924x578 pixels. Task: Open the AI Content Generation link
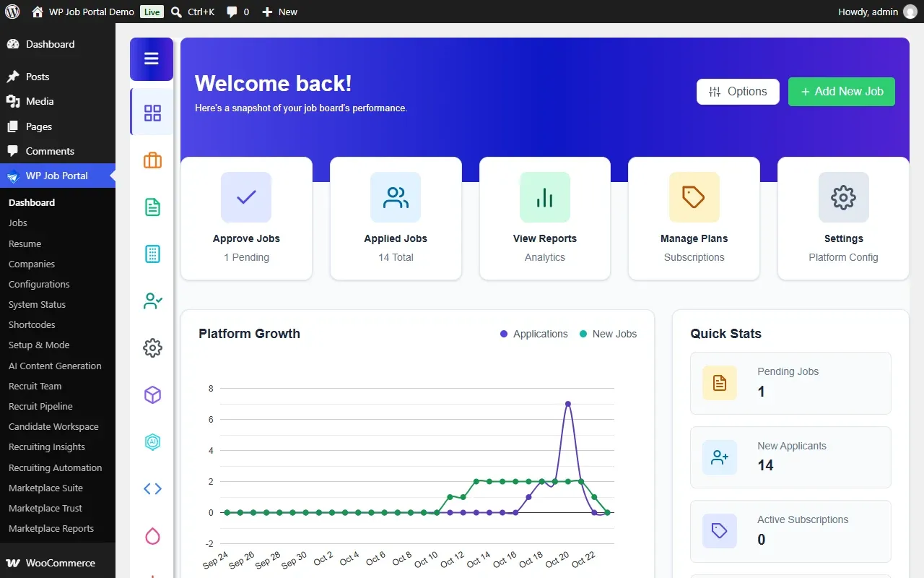55,366
